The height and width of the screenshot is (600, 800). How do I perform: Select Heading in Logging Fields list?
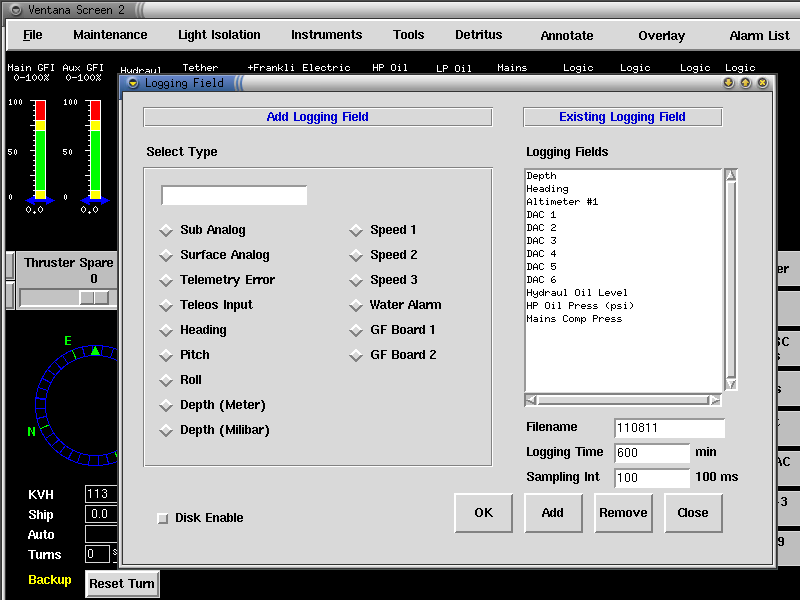623,189
